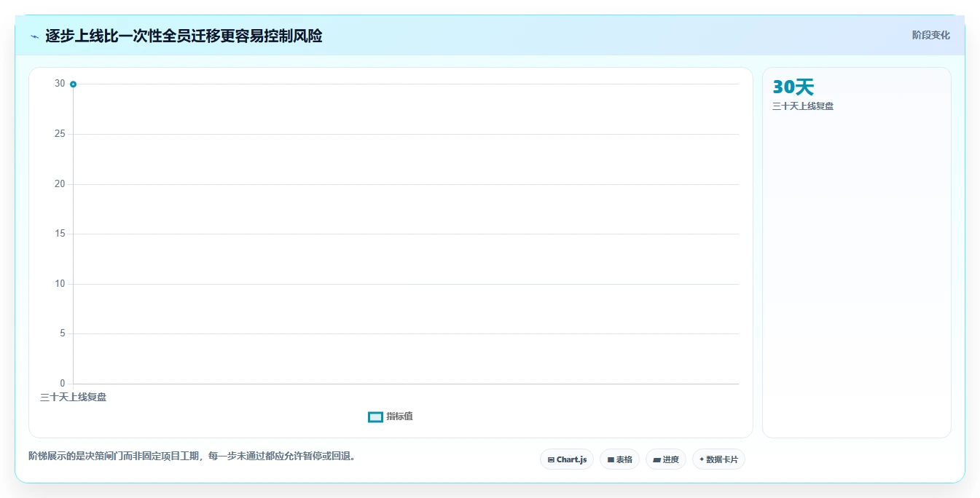
Task: Click the 30天 metric value
Action: [793, 87]
